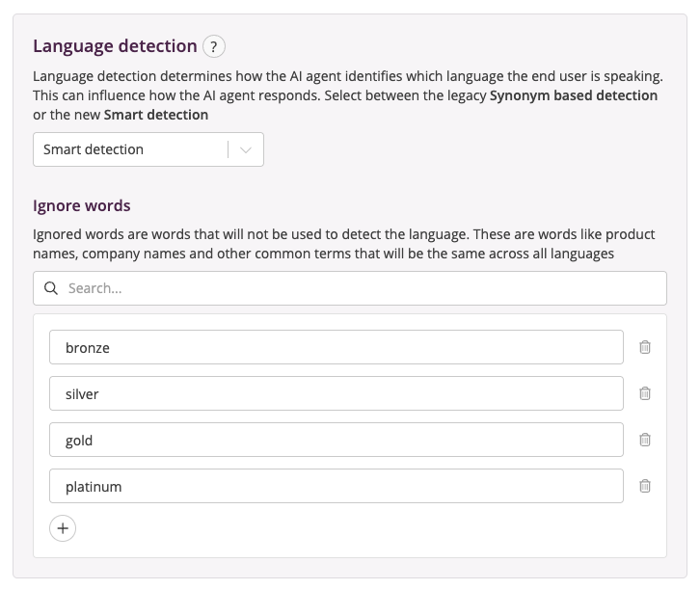Click the bold Smart detection text in description
The height and width of the screenshot is (590, 700).
click(x=156, y=115)
